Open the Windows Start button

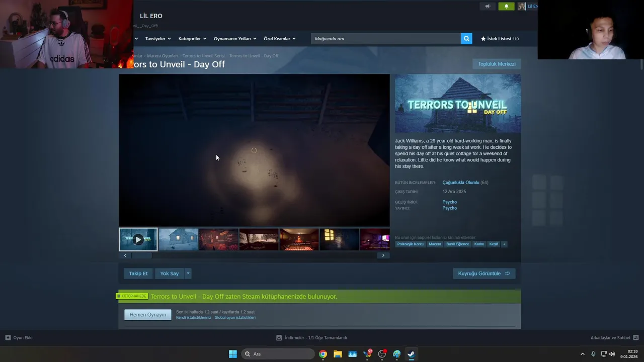click(x=233, y=354)
